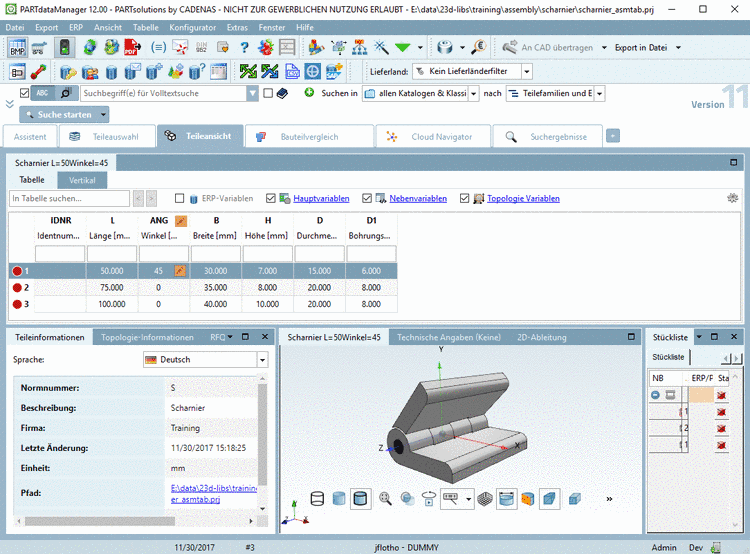Open the An CAD übertragen dropdown arrow

click(604, 47)
